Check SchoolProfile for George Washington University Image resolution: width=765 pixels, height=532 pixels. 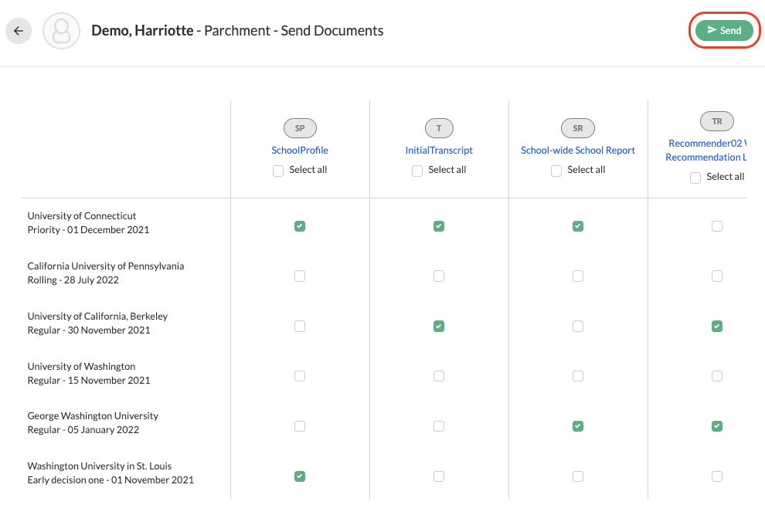coord(300,426)
